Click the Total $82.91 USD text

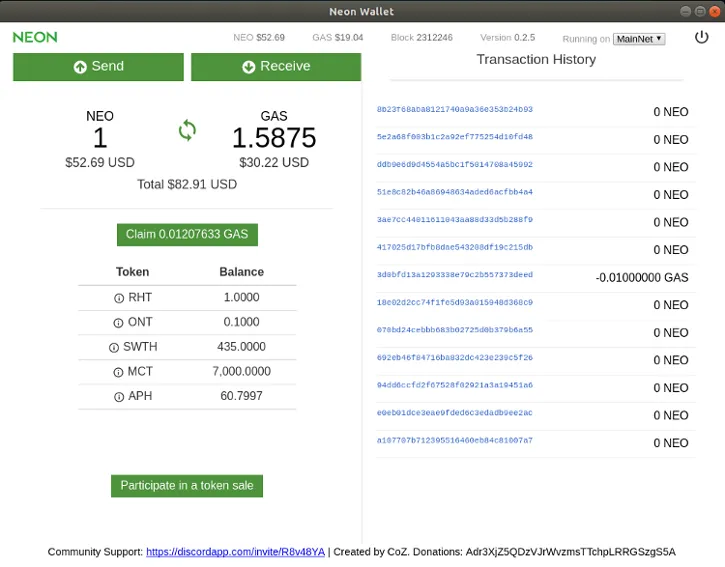tap(187, 185)
